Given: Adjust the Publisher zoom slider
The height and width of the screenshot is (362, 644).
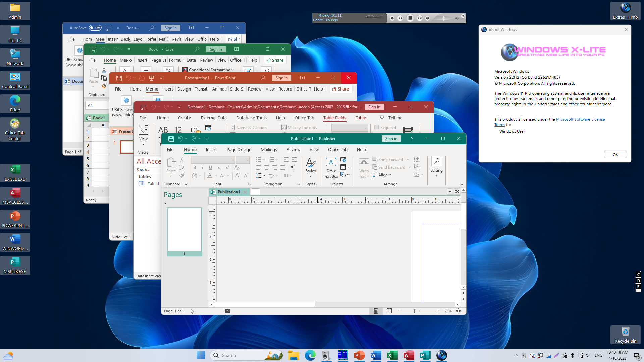Looking at the screenshot, I should pyautogui.click(x=415, y=311).
